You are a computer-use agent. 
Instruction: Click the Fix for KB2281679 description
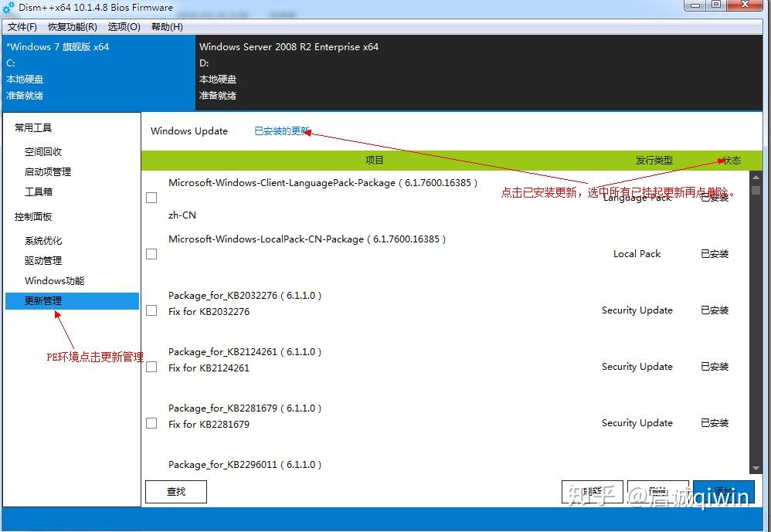(209, 424)
